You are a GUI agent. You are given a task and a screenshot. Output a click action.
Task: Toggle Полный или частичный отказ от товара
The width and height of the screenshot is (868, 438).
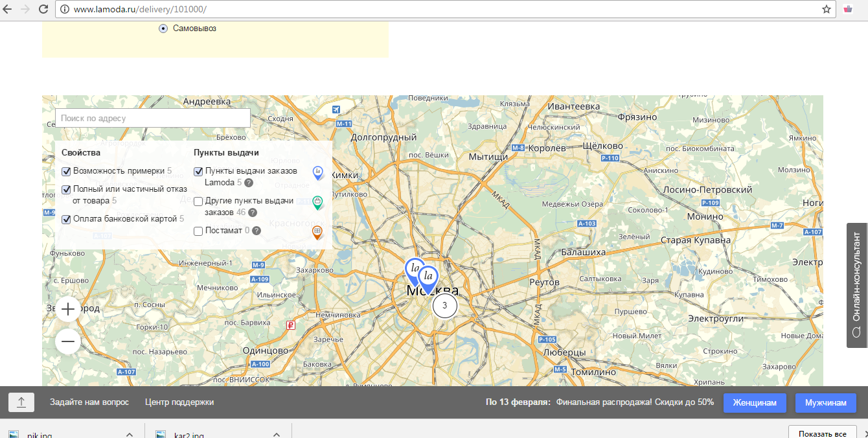pyautogui.click(x=66, y=189)
